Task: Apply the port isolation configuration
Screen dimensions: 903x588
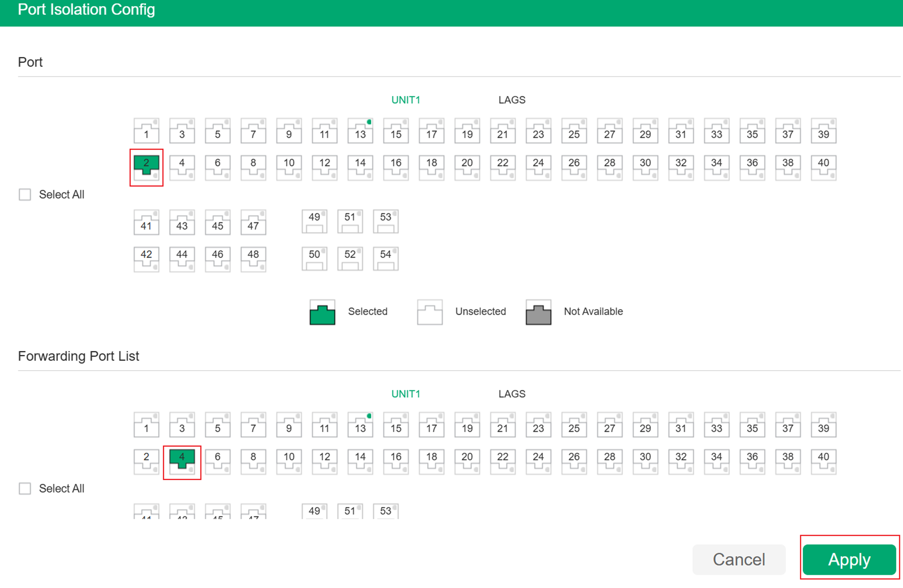Action: pos(849,559)
